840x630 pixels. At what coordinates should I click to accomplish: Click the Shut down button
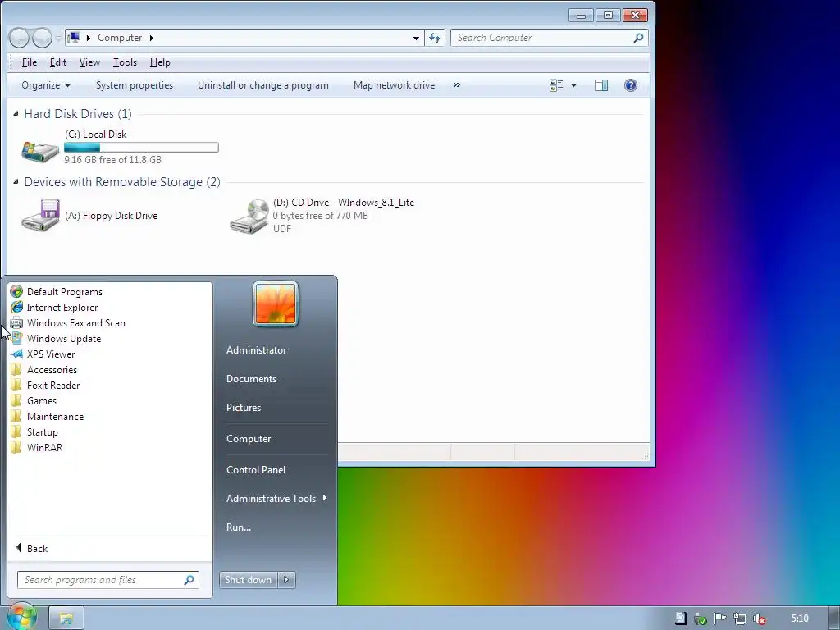[x=249, y=580]
